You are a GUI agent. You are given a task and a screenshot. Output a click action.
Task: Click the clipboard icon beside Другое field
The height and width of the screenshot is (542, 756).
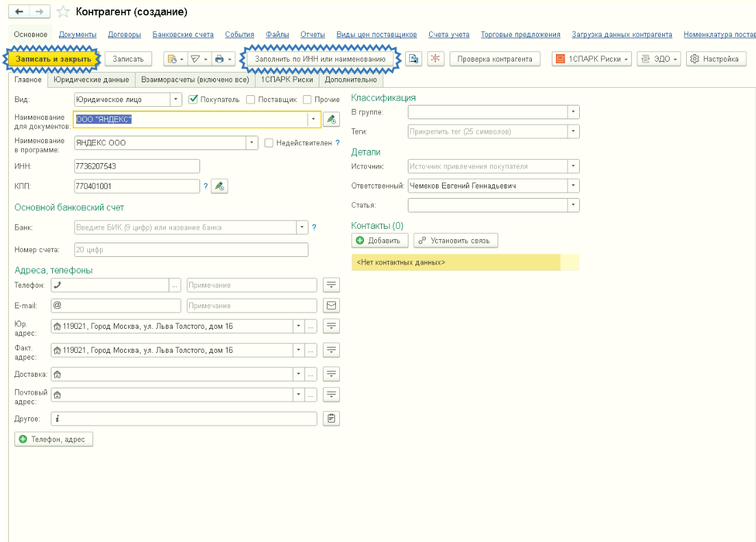coord(331,419)
